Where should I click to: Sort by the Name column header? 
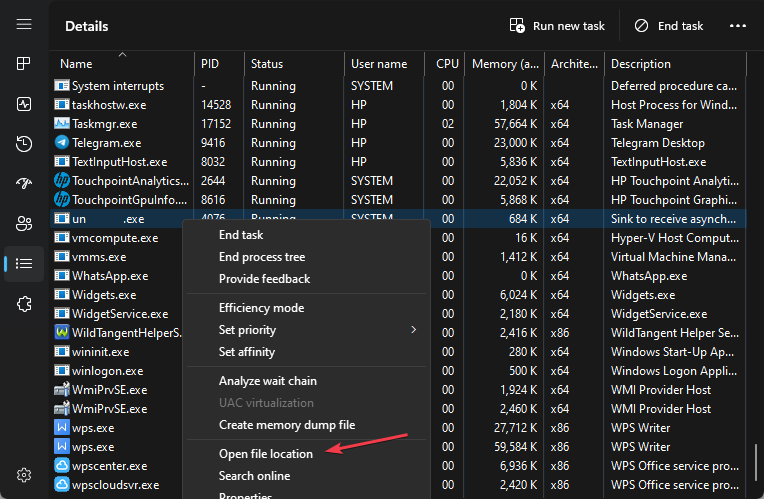(x=76, y=64)
